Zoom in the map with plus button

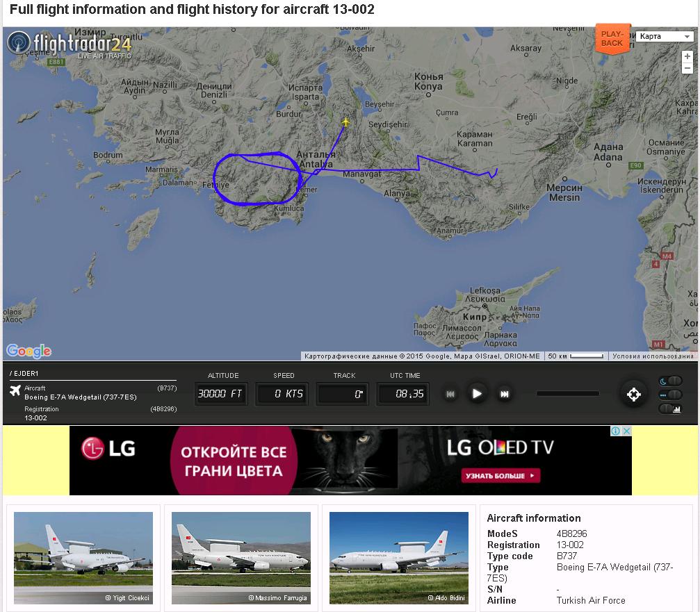pyautogui.click(x=687, y=56)
